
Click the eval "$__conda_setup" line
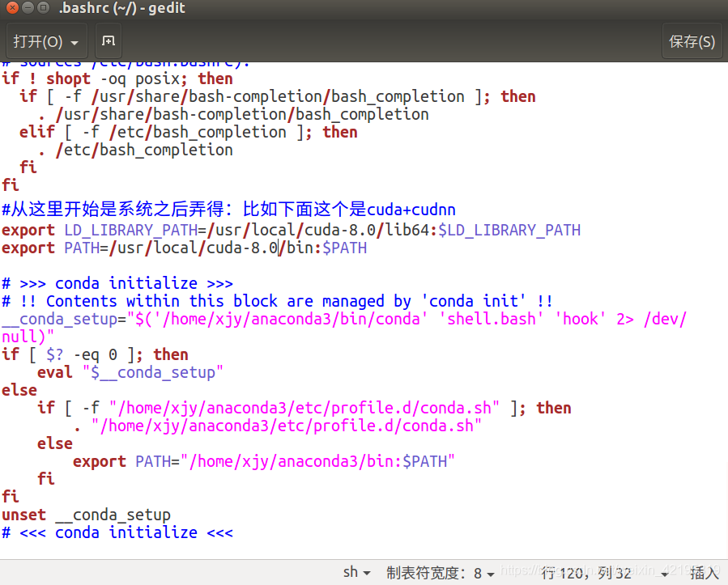pyautogui.click(x=130, y=372)
